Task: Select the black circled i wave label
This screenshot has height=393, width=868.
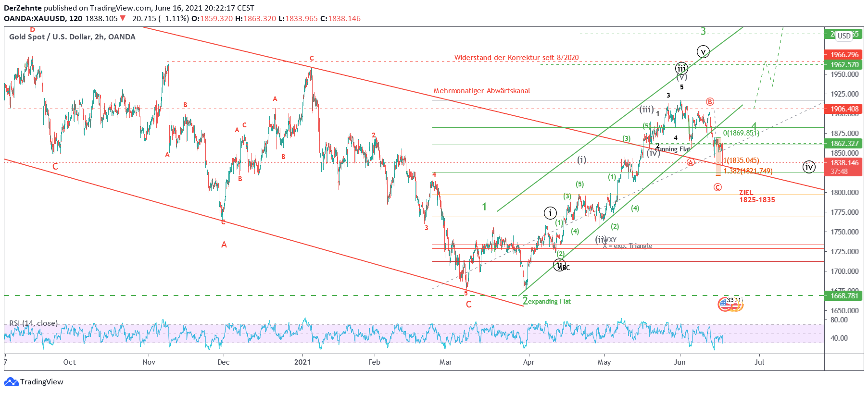Action: pos(550,212)
